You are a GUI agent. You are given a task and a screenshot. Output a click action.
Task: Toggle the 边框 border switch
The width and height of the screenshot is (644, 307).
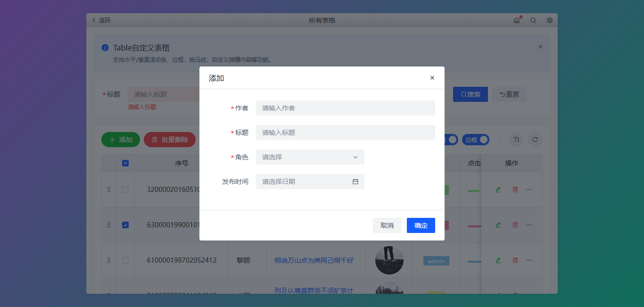[476, 140]
